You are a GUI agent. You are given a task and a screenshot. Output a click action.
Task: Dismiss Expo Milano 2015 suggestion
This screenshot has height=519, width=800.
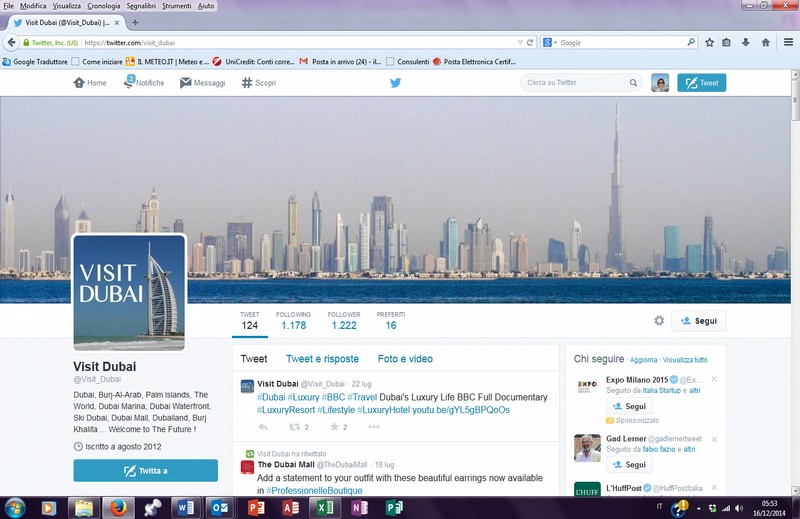pos(714,380)
